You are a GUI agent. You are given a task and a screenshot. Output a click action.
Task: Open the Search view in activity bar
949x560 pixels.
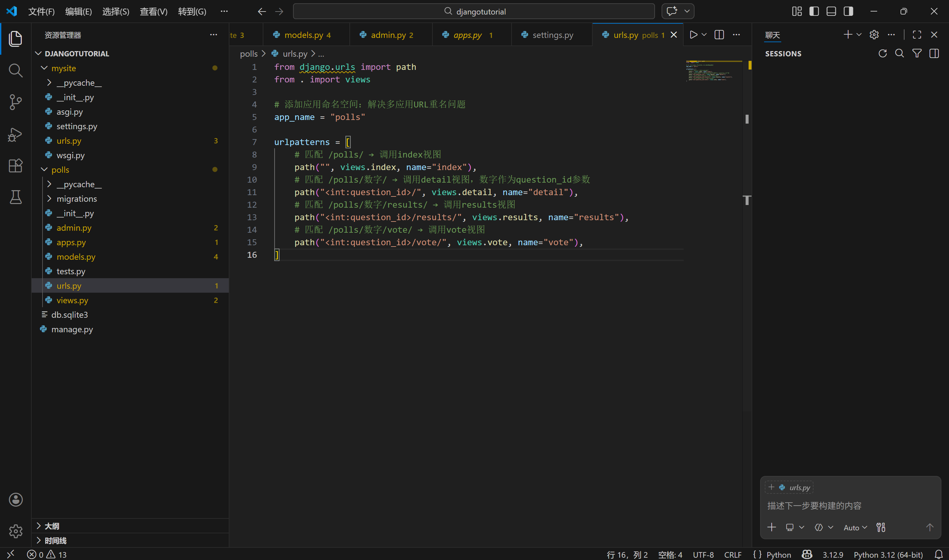tap(15, 70)
